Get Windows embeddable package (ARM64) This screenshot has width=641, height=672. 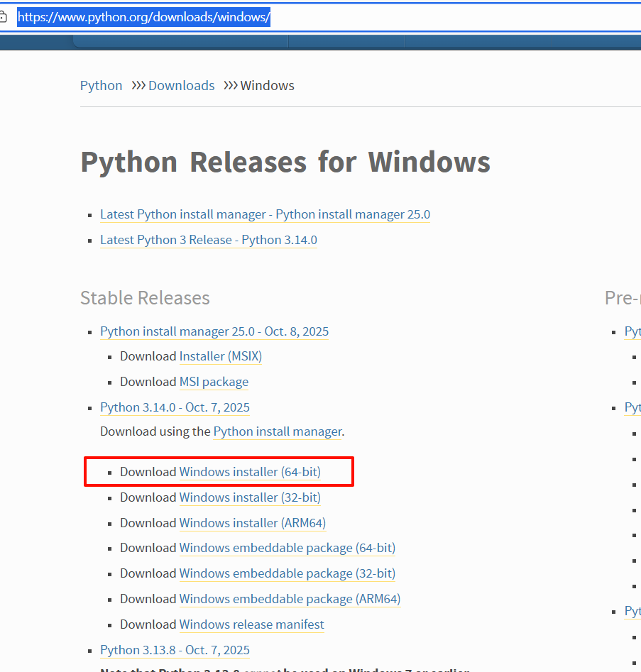[x=290, y=599]
